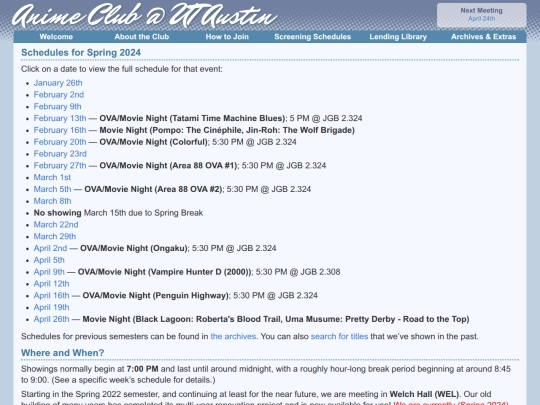Open February 27th schedule link
The height and width of the screenshot is (405, 540).
coord(60,165)
